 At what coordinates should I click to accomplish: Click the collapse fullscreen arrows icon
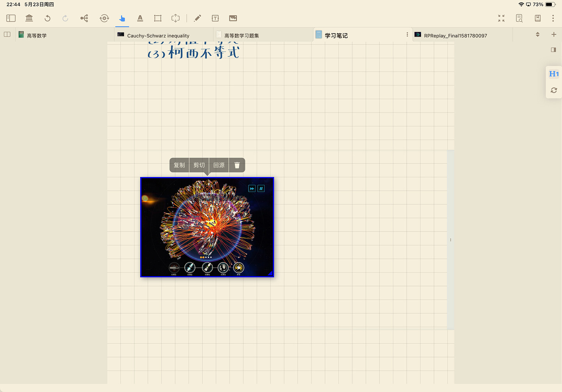click(502, 18)
